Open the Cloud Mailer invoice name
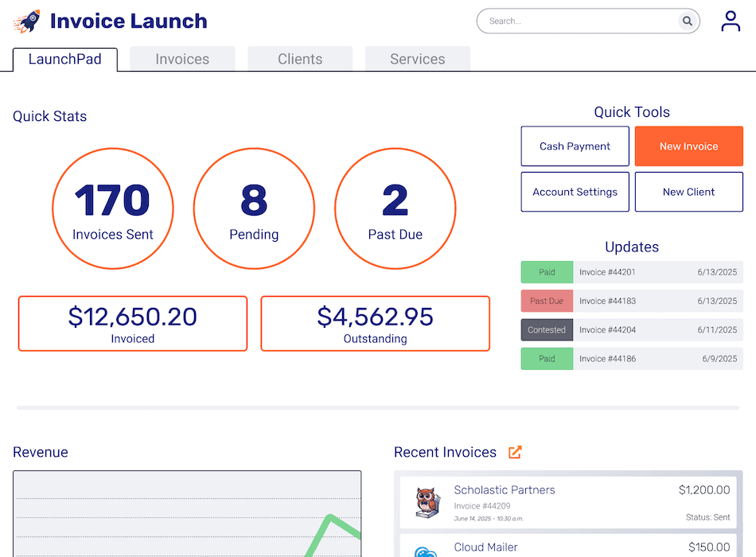Image resolution: width=756 pixels, height=557 pixels. (x=485, y=547)
